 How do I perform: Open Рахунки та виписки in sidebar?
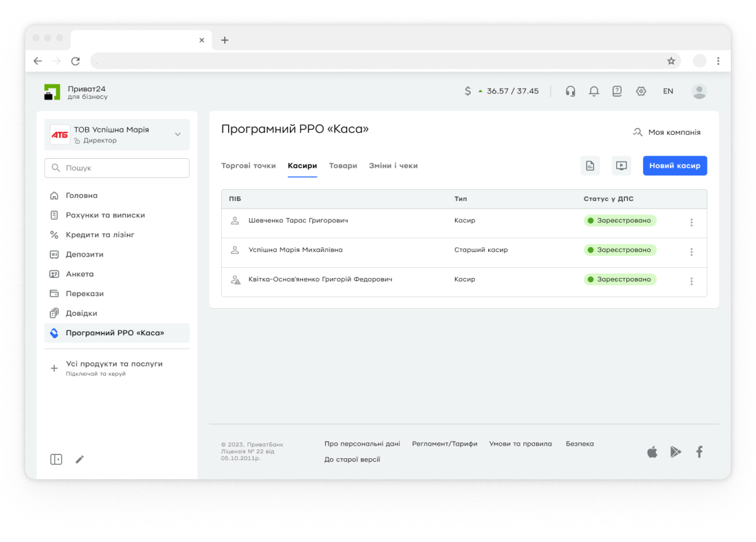click(x=105, y=215)
